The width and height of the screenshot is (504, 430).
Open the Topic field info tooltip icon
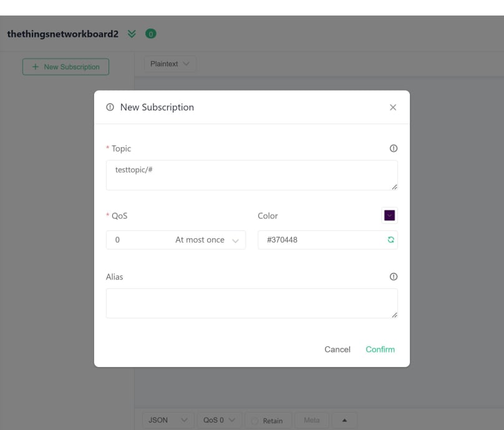click(394, 149)
